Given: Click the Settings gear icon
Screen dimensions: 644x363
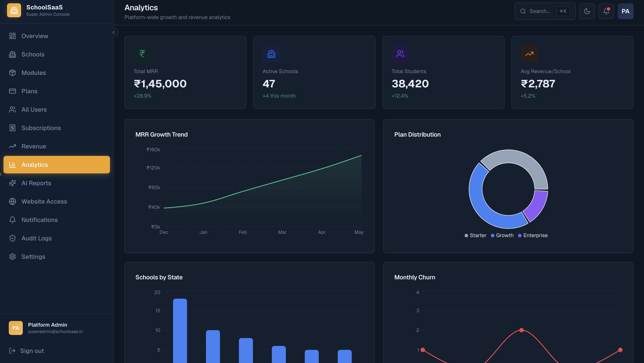Looking at the screenshot, I should [x=12, y=257].
